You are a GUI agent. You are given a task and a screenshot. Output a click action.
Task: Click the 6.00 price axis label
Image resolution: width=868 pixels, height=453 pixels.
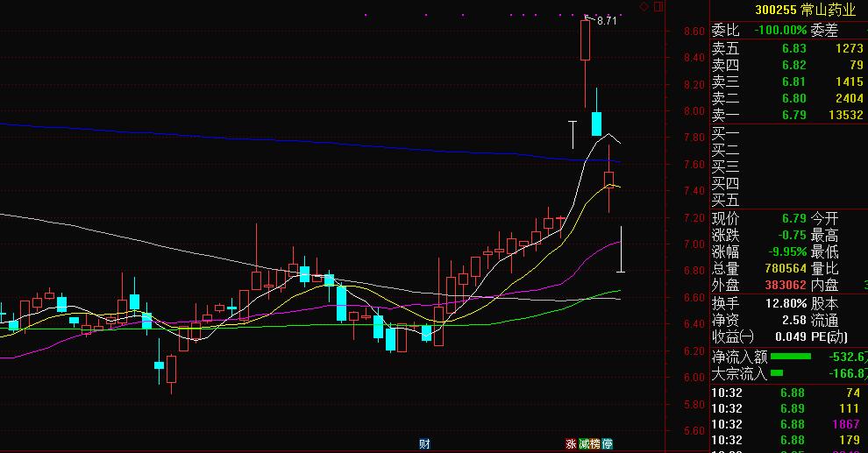point(694,378)
